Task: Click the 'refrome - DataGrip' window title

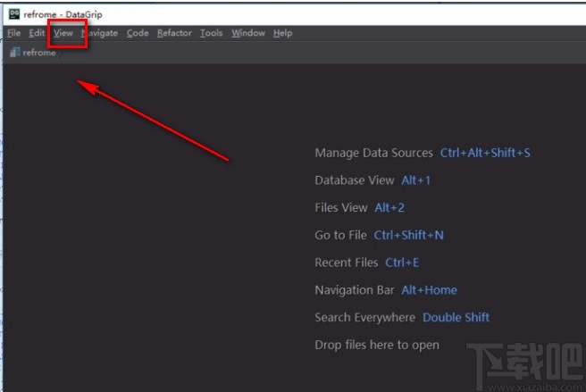Action: (x=63, y=14)
